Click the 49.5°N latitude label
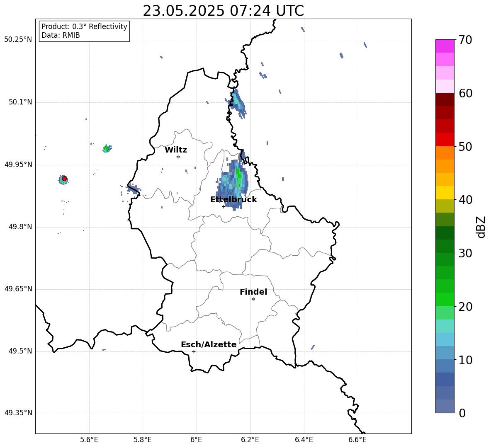 point(20,351)
